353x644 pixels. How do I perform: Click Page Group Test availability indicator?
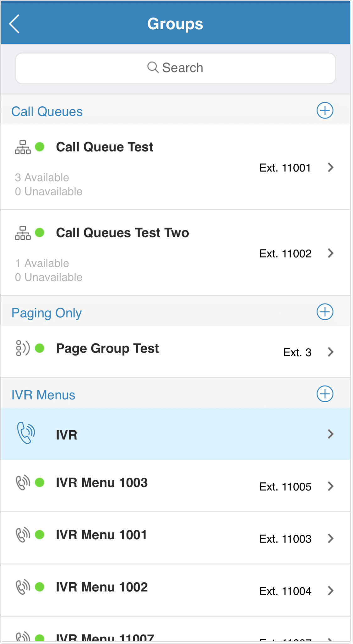coord(41,348)
